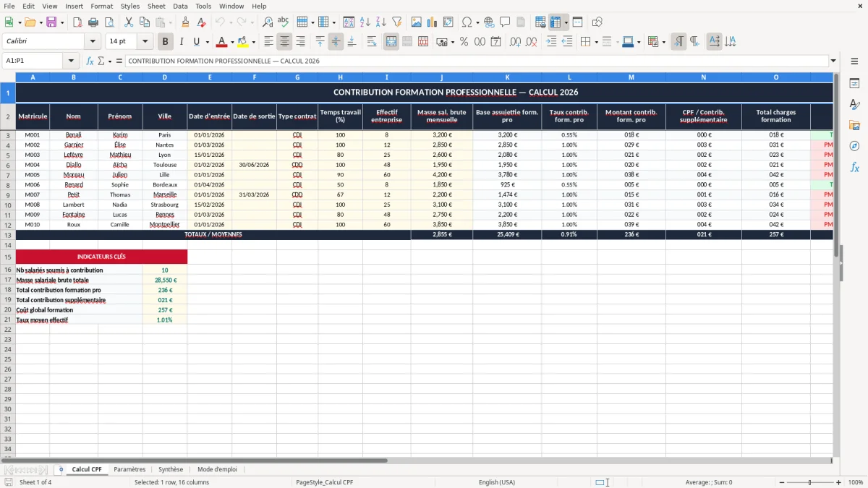Open the Data menu
The width and height of the screenshot is (868, 488).
[x=180, y=6]
